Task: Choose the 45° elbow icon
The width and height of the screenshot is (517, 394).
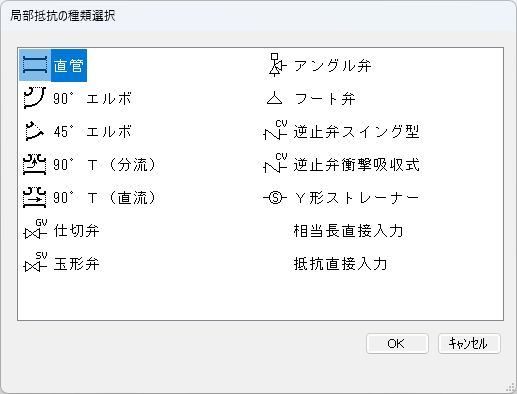Action: 35,131
